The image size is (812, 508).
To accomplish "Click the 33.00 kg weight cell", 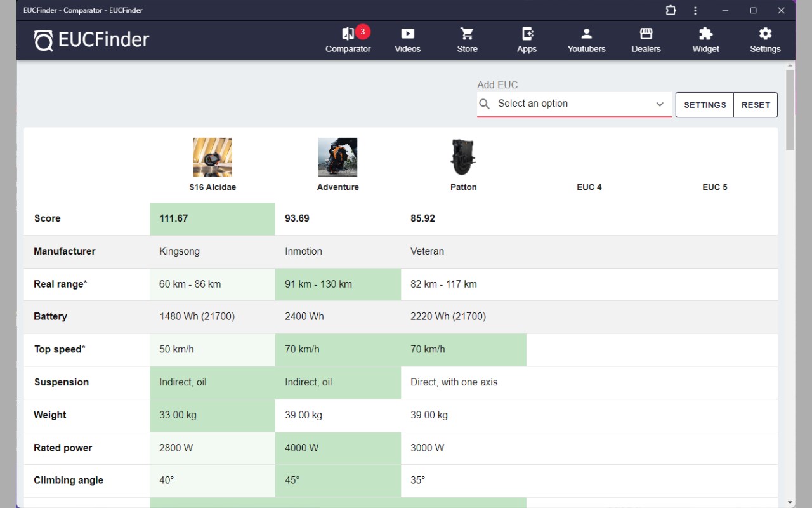I will [x=213, y=415].
